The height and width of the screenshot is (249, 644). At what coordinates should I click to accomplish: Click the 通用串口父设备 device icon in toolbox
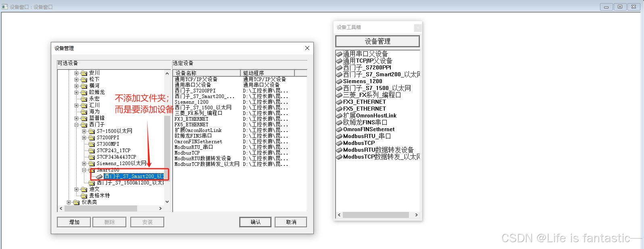(339, 54)
